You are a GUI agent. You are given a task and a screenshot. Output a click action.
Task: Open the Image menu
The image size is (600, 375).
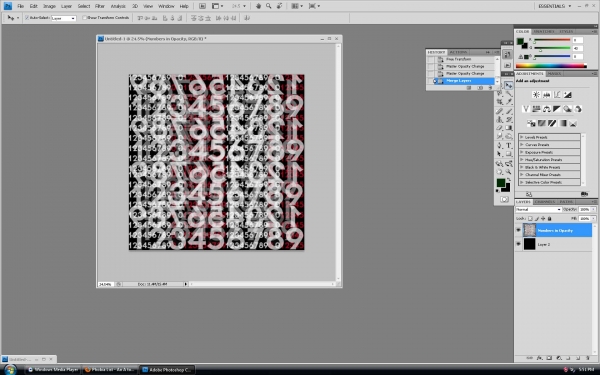pyautogui.click(x=49, y=6)
